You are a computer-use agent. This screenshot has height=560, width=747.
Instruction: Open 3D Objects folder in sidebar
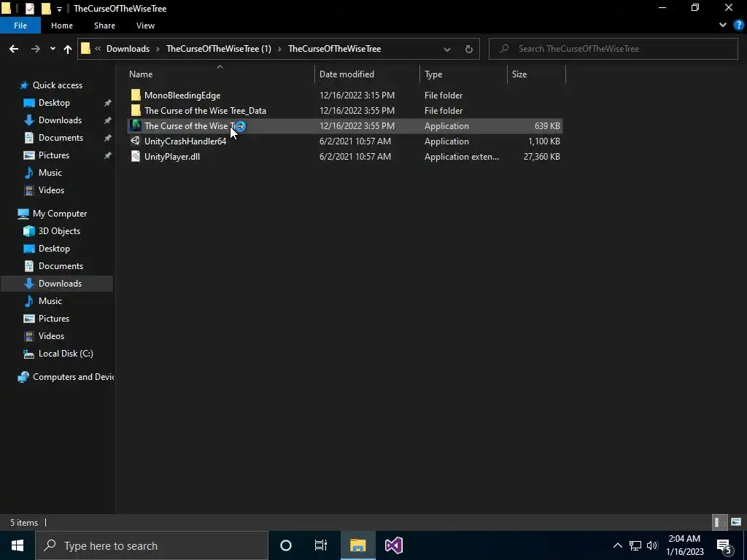tap(59, 231)
